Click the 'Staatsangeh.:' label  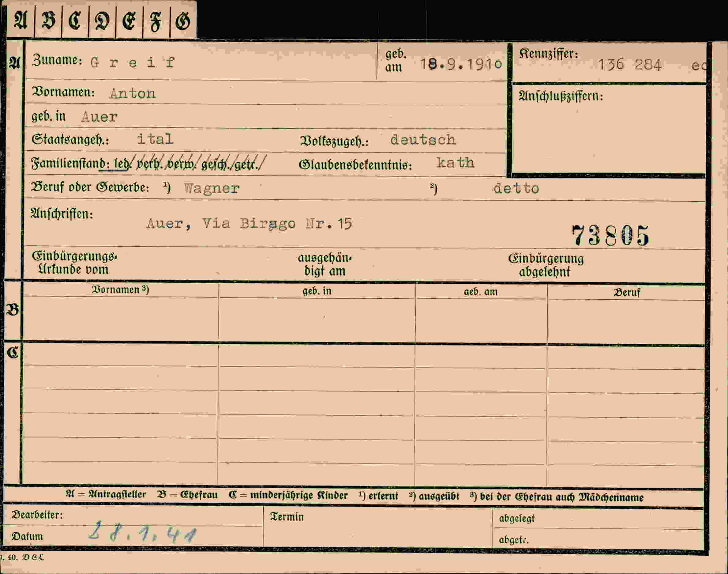(70, 139)
